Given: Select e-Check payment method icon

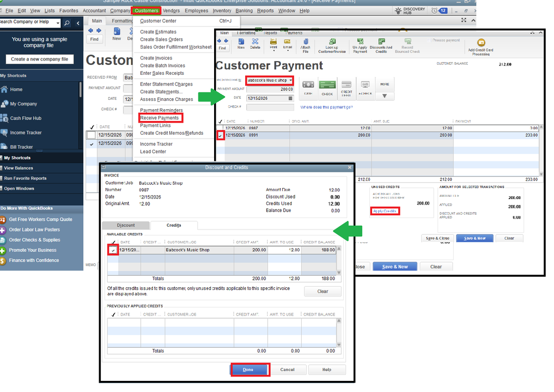Looking at the screenshot, I should tap(365, 88).
